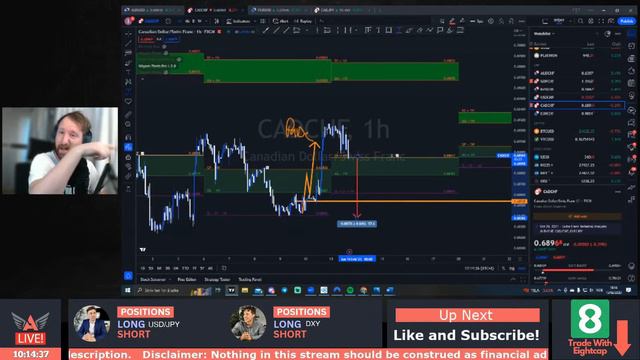Select the 1D date range

pos(143,268)
